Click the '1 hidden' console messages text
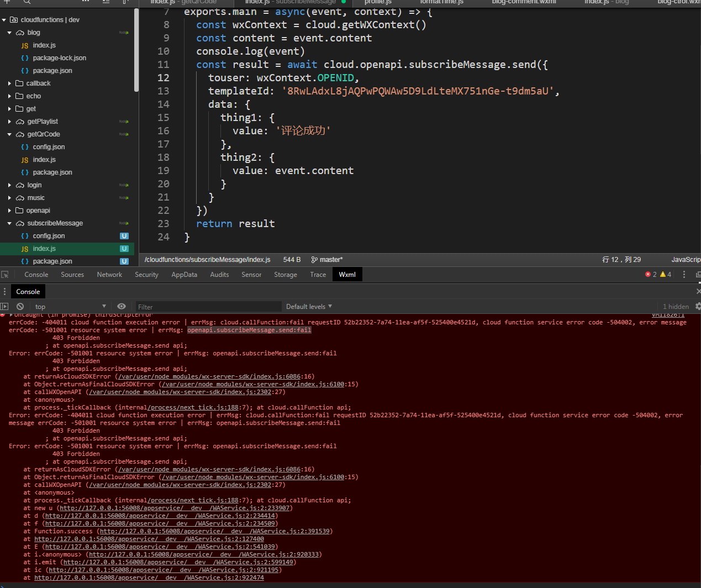Viewport: 701px width, 588px height. (676, 307)
